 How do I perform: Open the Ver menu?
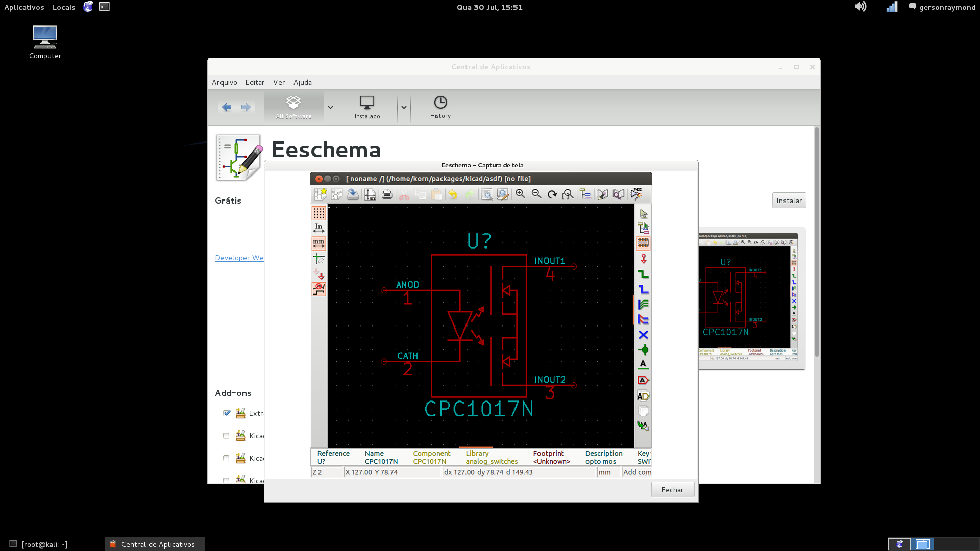[279, 82]
